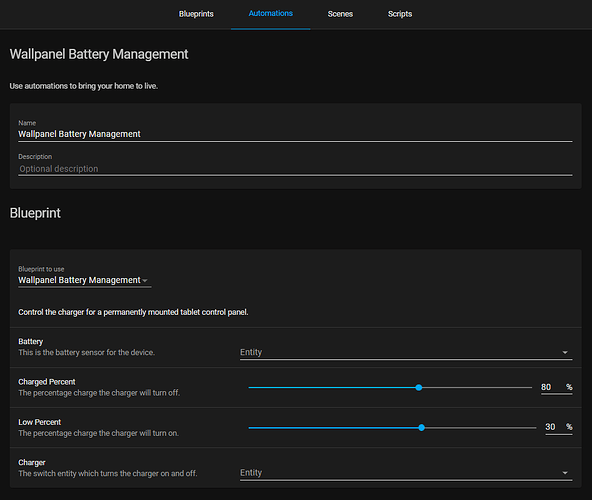592x500 pixels.
Task: Click the arrow beside Wallpanel Battery Management blueprint
Action: [x=145, y=281]
